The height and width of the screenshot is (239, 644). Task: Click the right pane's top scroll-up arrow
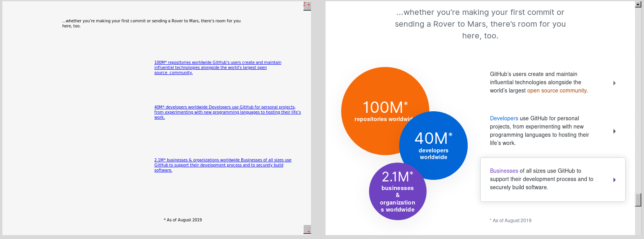(638, 4)
